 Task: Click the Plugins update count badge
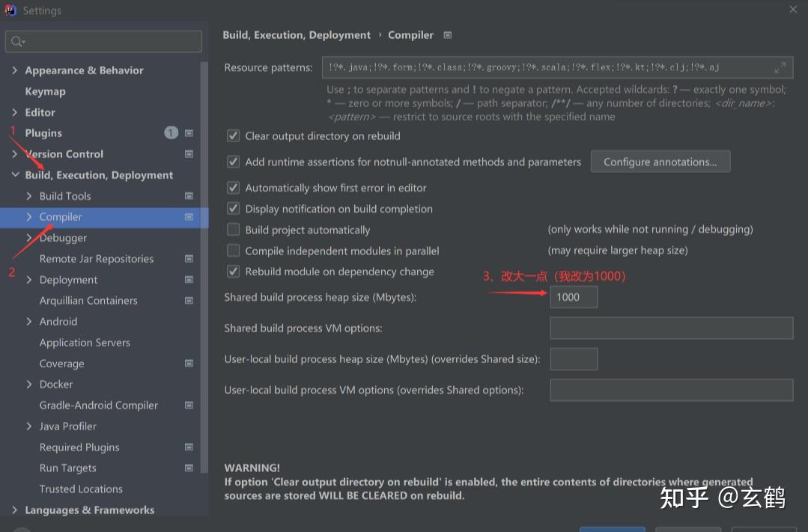tap(171, 133)
